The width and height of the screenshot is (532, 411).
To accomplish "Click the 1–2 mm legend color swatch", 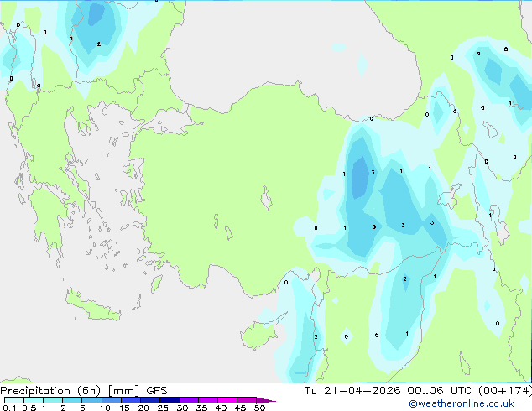I will (53, 400).
